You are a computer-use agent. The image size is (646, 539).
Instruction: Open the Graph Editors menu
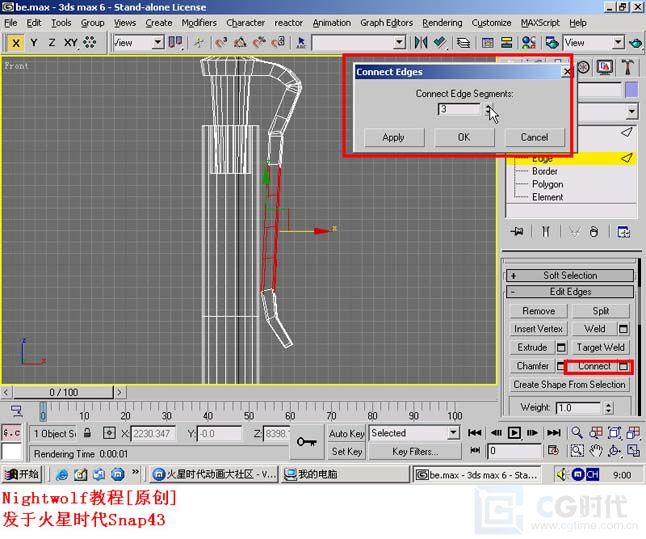pos(386,23)
